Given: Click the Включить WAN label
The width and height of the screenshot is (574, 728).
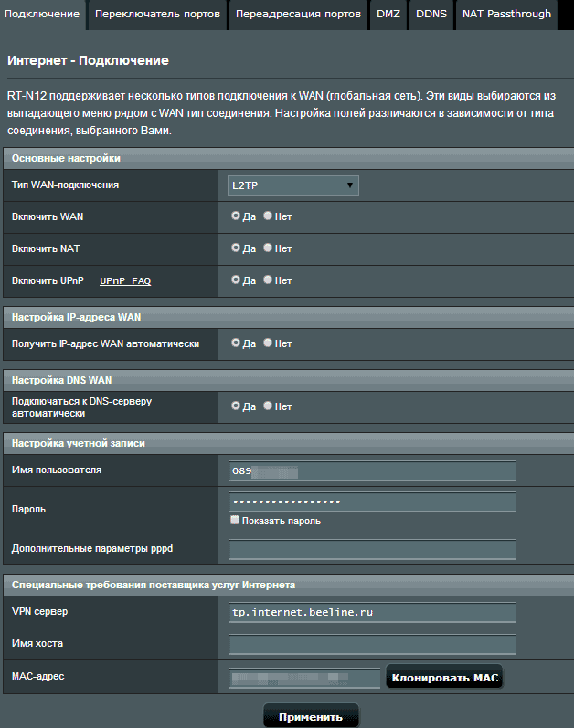Looking at the screenshot, I should (x=48, y=216).
